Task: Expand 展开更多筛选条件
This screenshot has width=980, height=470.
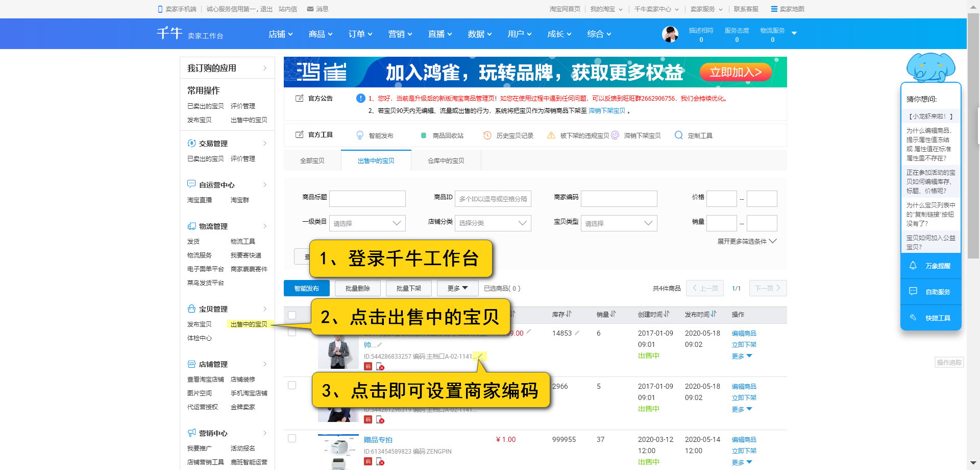Action: (x=747, y=241)
